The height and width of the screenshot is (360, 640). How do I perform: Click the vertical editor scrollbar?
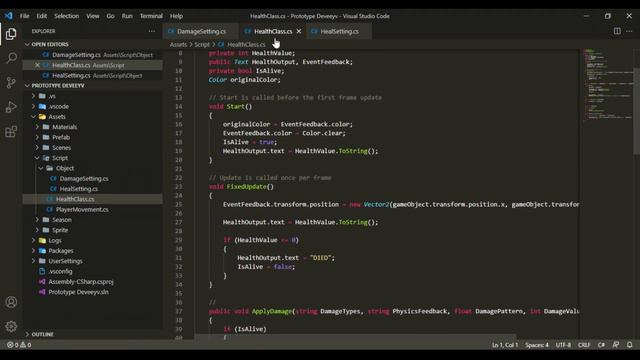636,111
